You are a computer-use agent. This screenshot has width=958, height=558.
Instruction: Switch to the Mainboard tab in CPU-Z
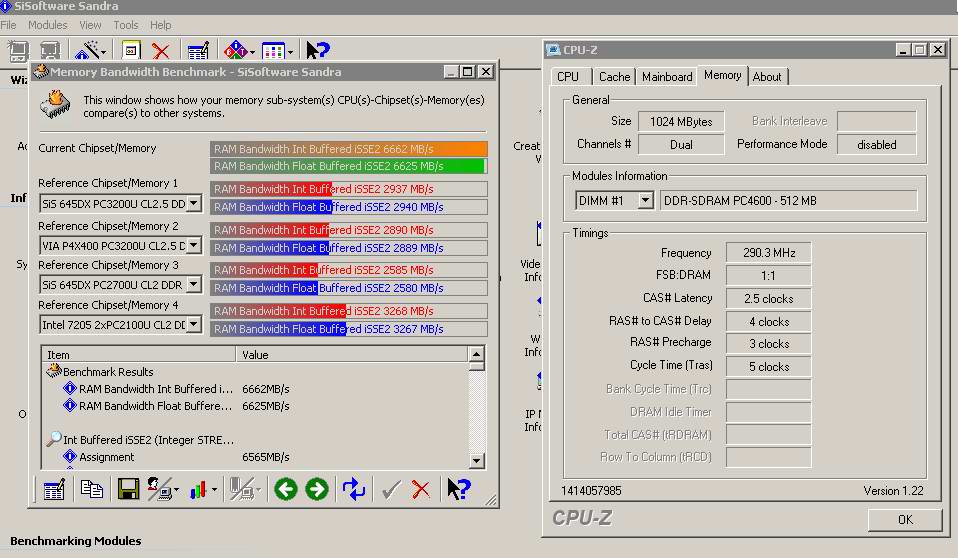point(667,76)
